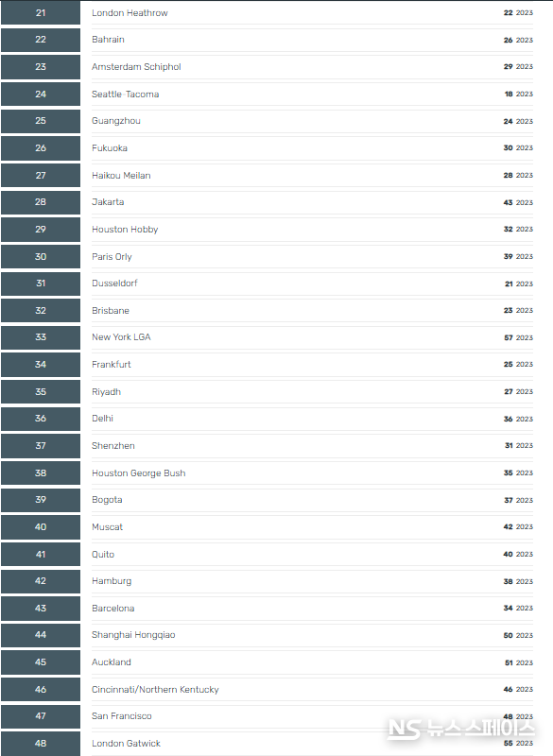
Task: Click New York LGA airport name
Action: click(121, 337)
